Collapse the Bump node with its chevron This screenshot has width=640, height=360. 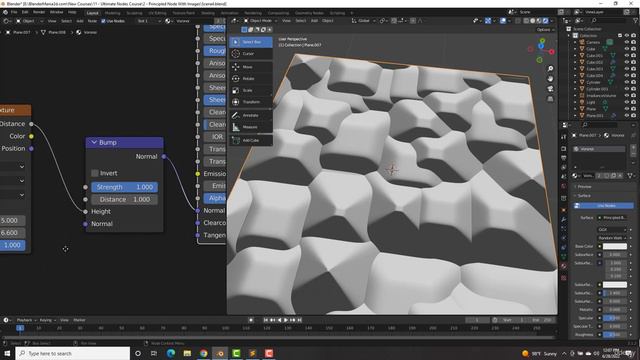[94, 142]
